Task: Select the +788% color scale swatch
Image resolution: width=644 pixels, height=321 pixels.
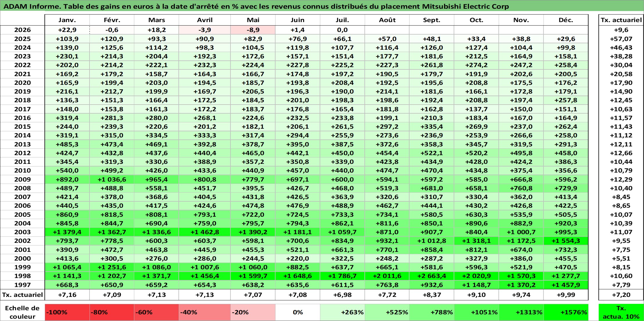Action: [x=432, y=312]
